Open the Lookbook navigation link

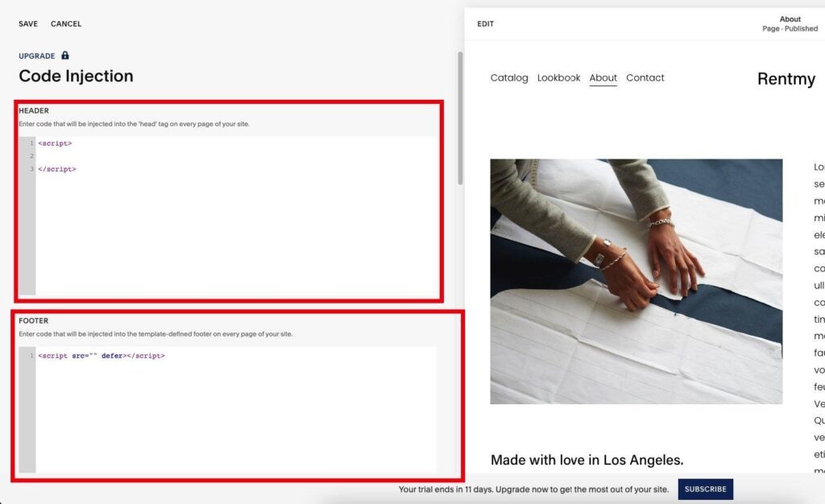[558, 78]
